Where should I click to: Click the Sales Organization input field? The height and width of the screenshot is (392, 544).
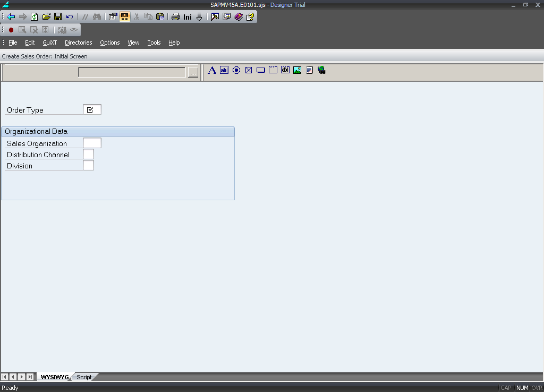(x=92, y=143)
